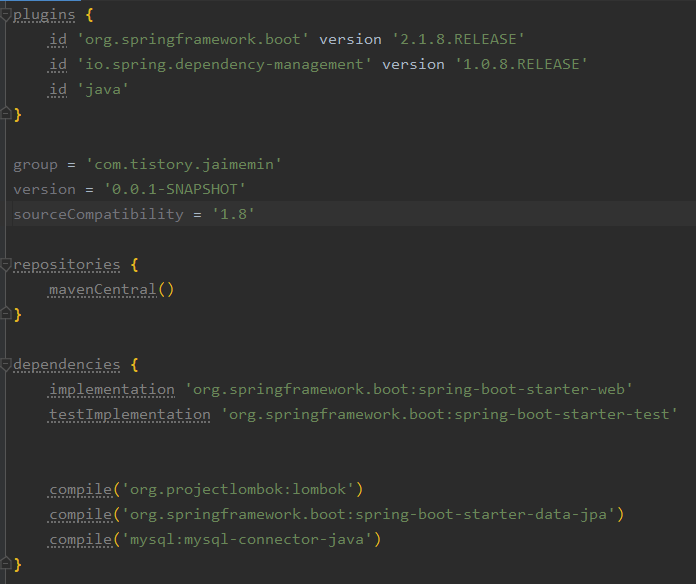Click opening brace after 'repositories'
This screenshot has height=584, width=696.
[x=134, y=265]
